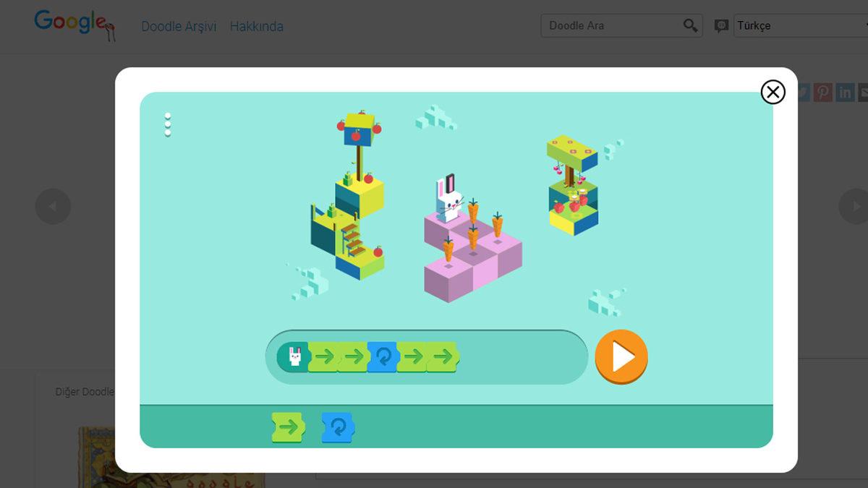Click the search magnifier icon
This screenshot has width=868, height=488.
tap(689, 25)
